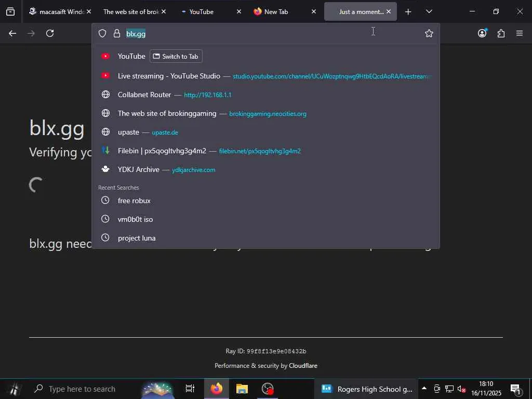Close the Just a moment tab

pos(389,11)
